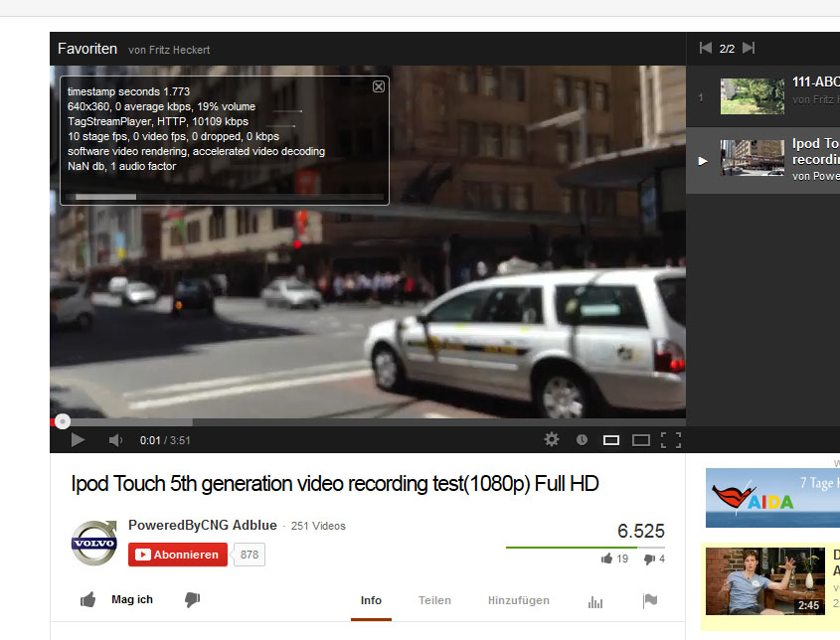Open the PoweredByCNG Adblue channel
Screen dimensions: 840x640
(203, 525)
